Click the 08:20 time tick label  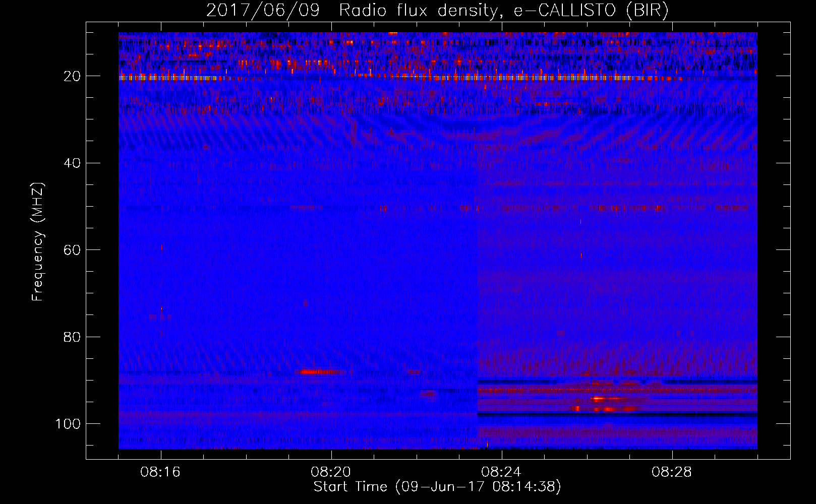coord(331,472)
